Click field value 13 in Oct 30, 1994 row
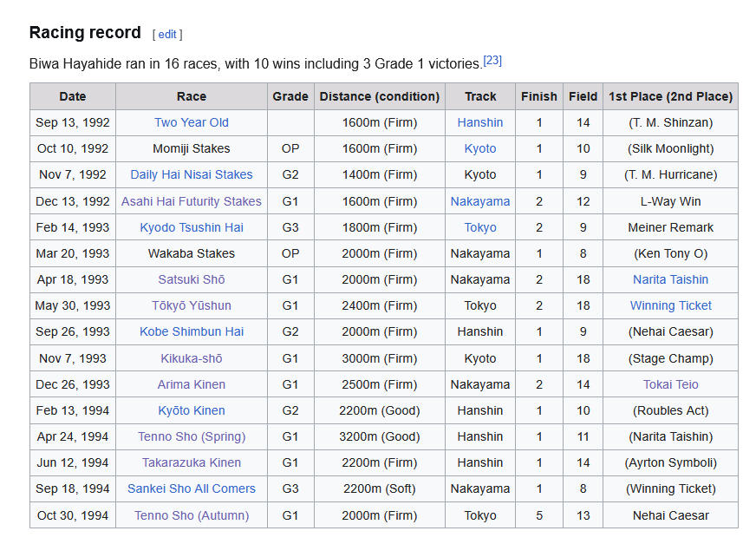Viewport: 756px width, 544px height. (x=583, y=515)
